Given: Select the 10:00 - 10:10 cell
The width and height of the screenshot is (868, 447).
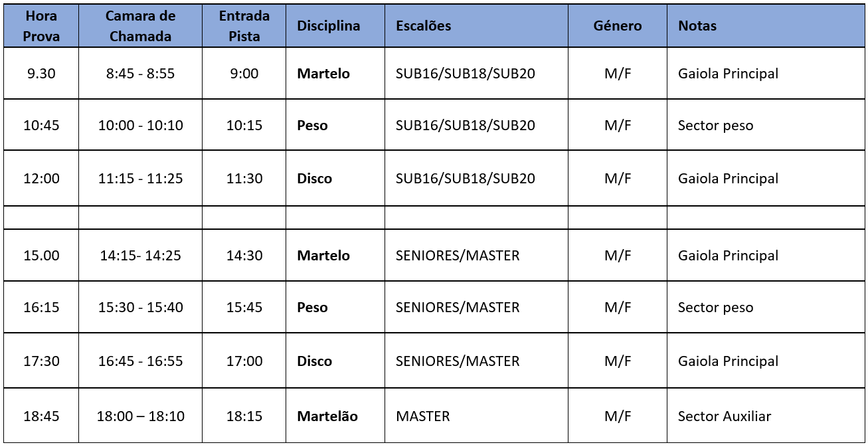Looking at the screenshot, I should 140,126.
